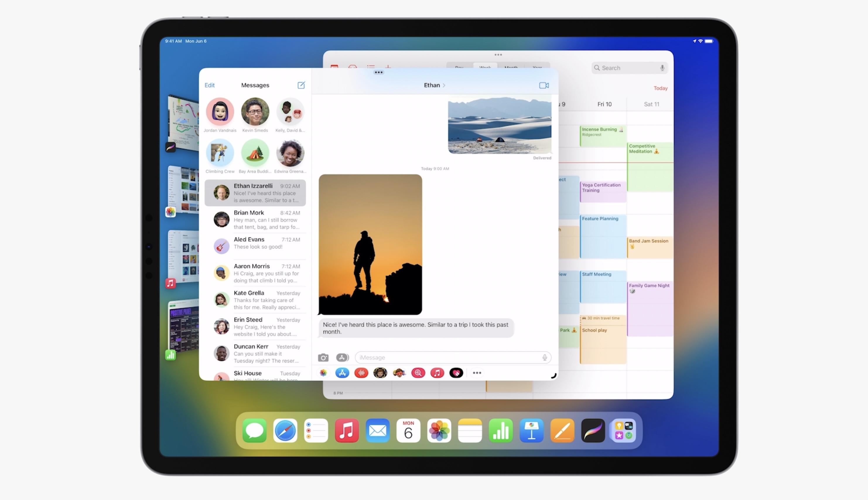Click the iMessage text input field
868x500 pixels.
tap(446, 358)
